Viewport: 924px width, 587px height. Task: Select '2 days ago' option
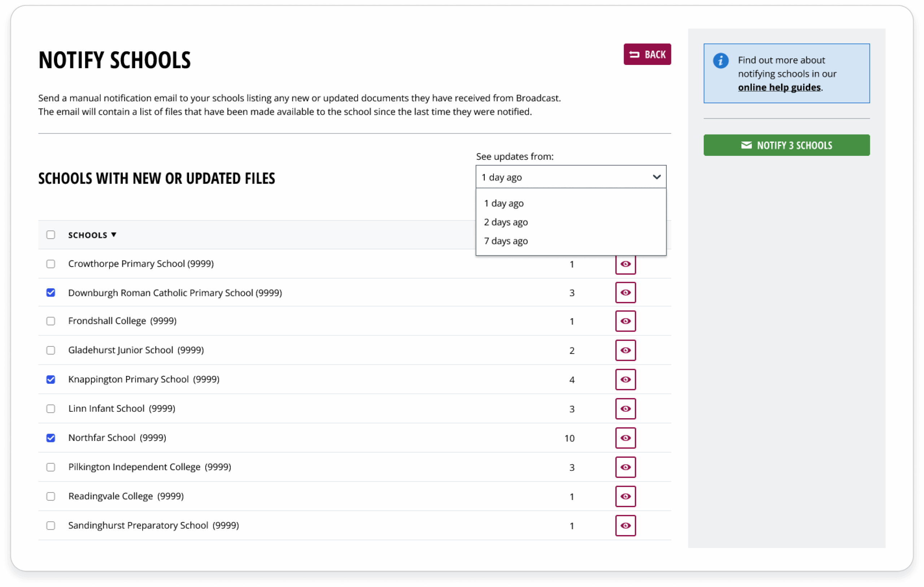pos(505,222)
